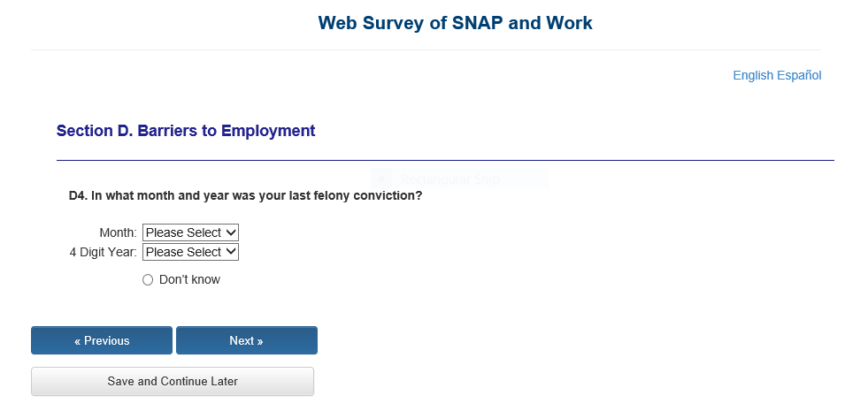This screenshot has height=411, width=868.
Task: Click the Web Survey of SNAP and Work title
Action: point(455,23)
